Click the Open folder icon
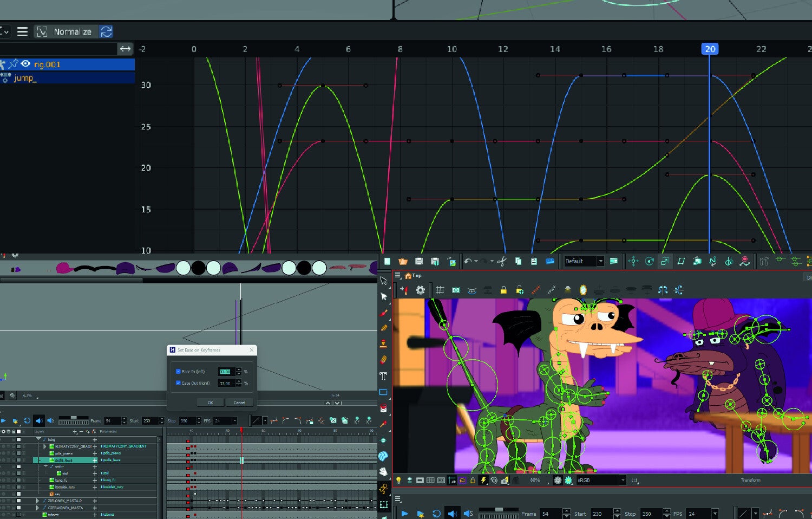812x519 pixels. (403, 261)
